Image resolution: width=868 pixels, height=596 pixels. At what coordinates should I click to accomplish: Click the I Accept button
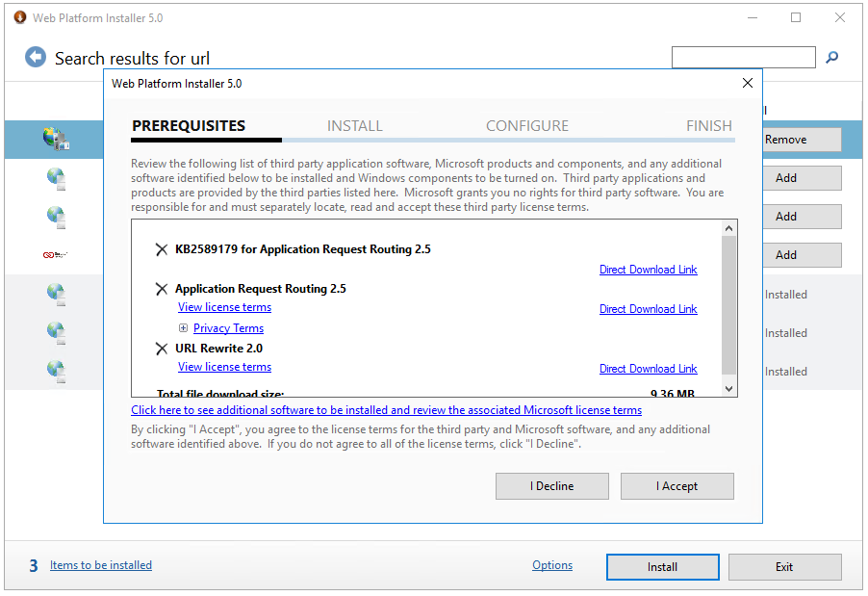[x=677, y=486]
